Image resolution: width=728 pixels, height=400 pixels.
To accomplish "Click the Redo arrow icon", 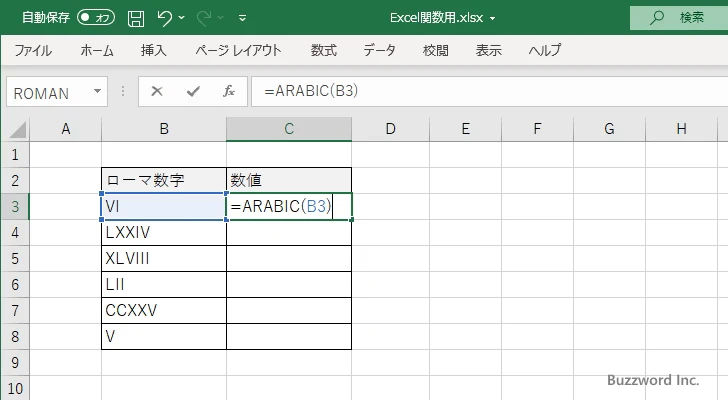I will (204, 18).
